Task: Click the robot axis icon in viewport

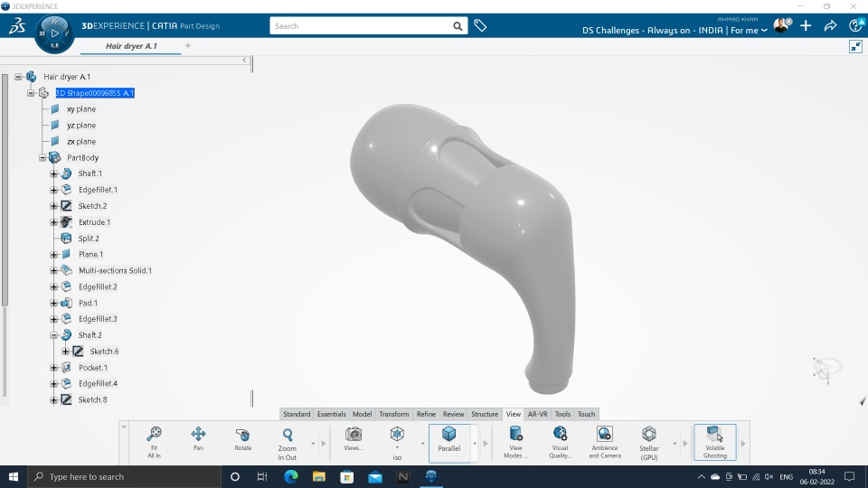Action: (826, 370)
